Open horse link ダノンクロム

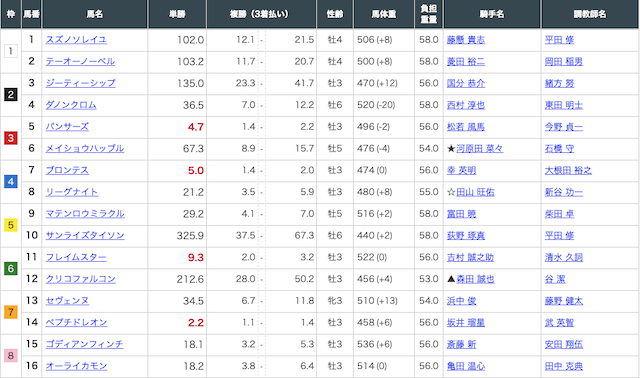(71, 105)
